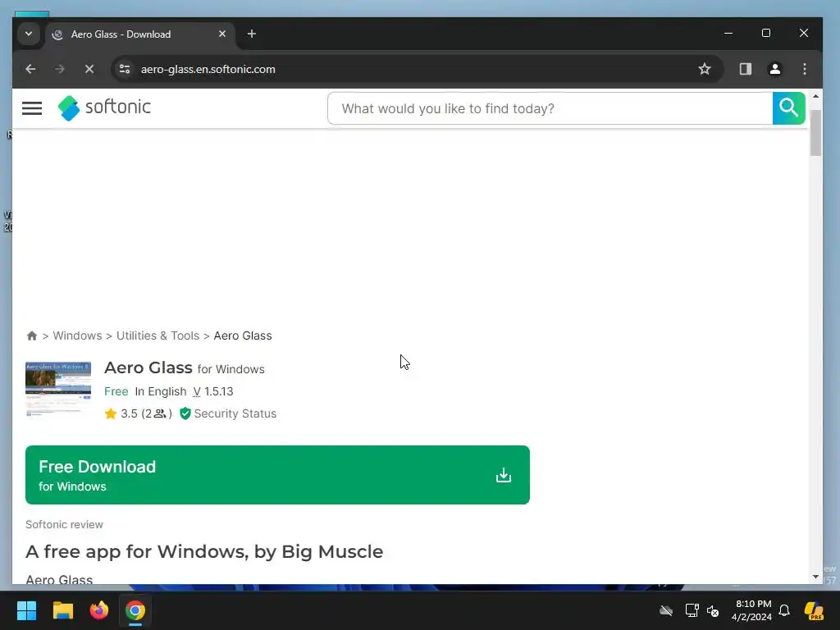The height and width of the screenshot is (630, 840).
Task: Click 'Aero Glass' breadcrumb text
Action: (x=243, y=336)
